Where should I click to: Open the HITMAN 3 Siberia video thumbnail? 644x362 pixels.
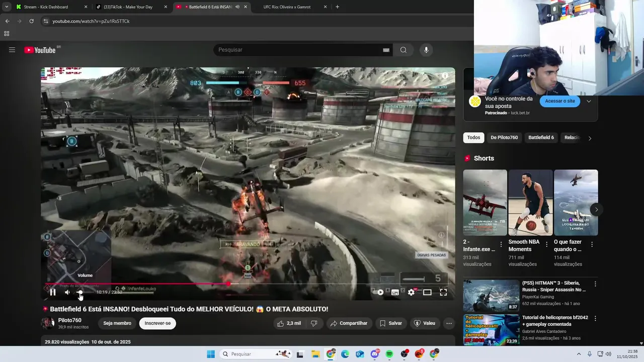(x=491, y=296)
